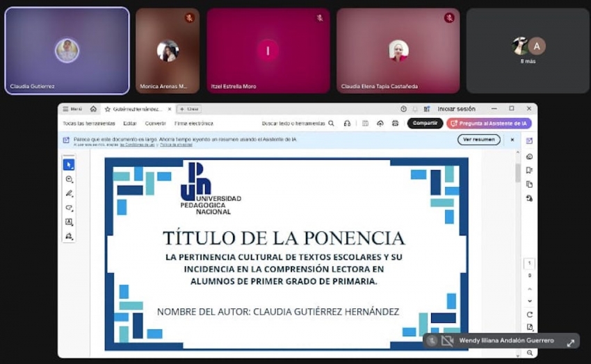Click the scroll up arrow of document scrollbar
The height and width of the screenshot is (364, 591).
[517, 152]
